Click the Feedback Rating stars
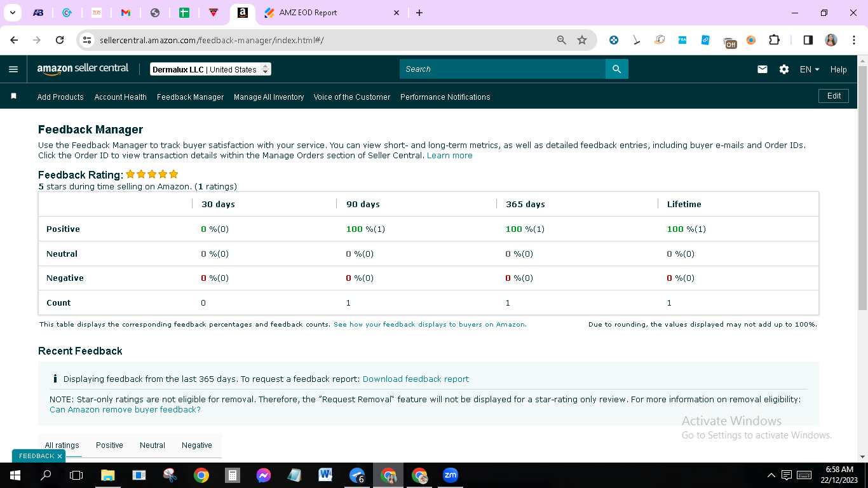The image size is (868, 488). (152, 174)
